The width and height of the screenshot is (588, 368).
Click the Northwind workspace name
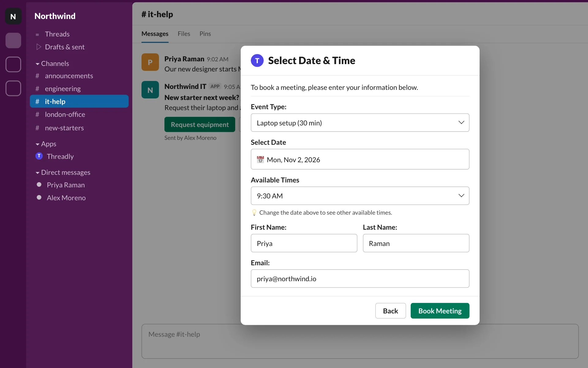[55, 16]
